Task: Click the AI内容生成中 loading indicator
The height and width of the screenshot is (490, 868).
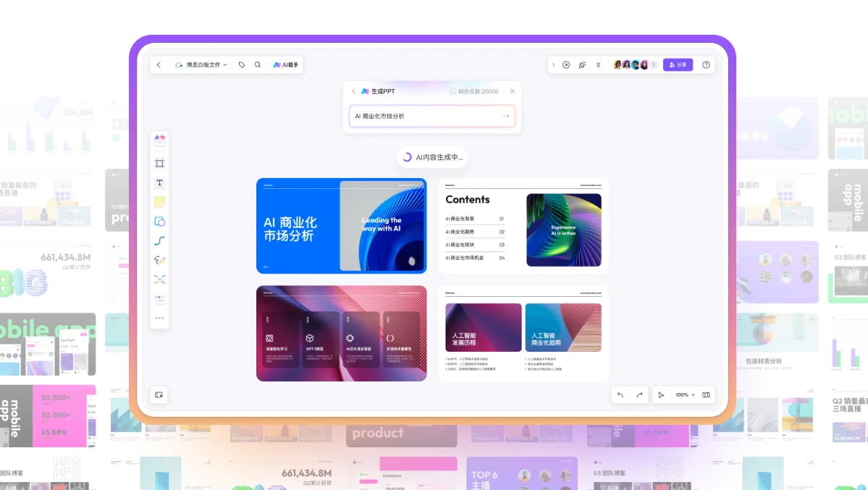Action: pos(432,157)
